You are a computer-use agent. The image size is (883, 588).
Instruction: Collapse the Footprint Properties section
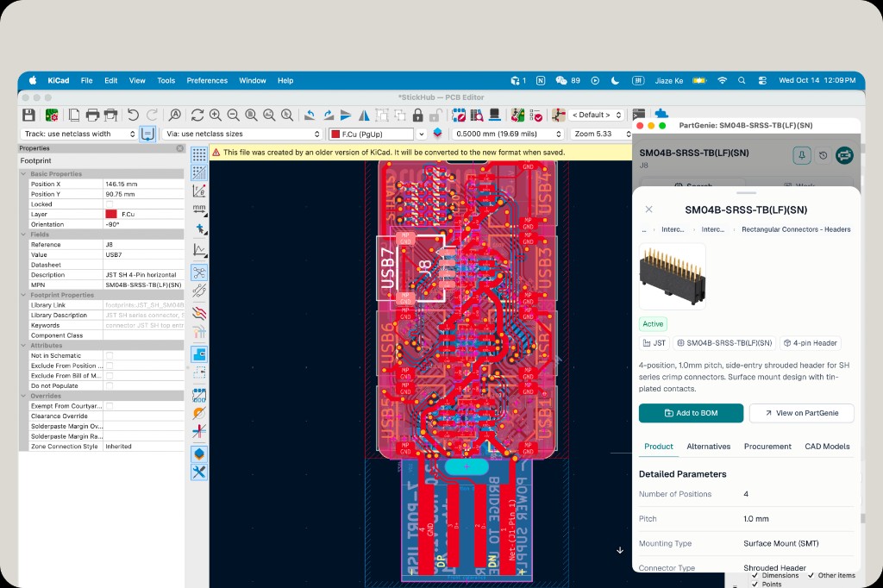[23, 295]
